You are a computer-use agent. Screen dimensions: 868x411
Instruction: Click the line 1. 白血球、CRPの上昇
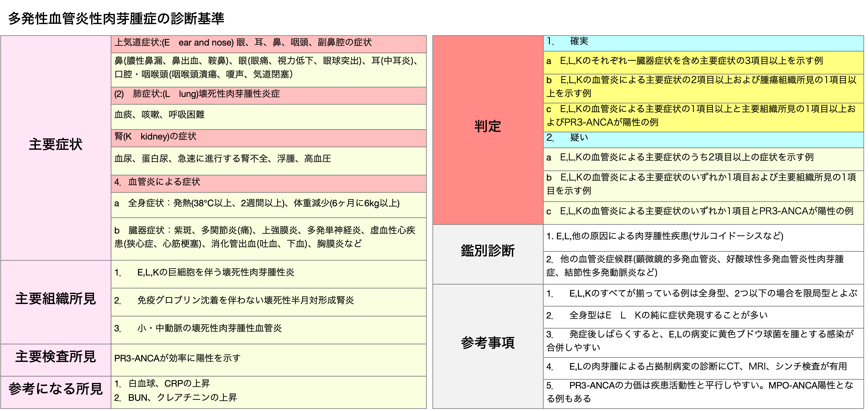tap(162, 383)
